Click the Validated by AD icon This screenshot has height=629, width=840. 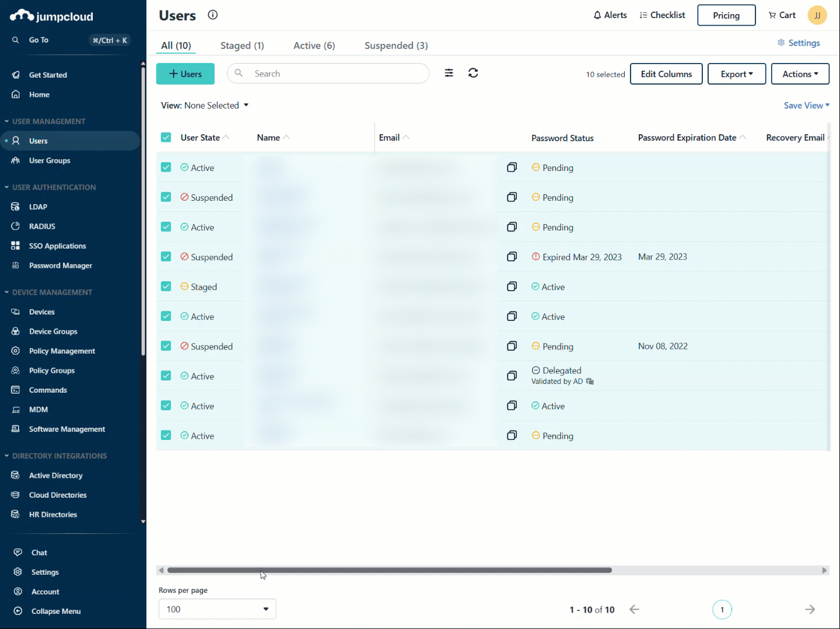point(590,382)
